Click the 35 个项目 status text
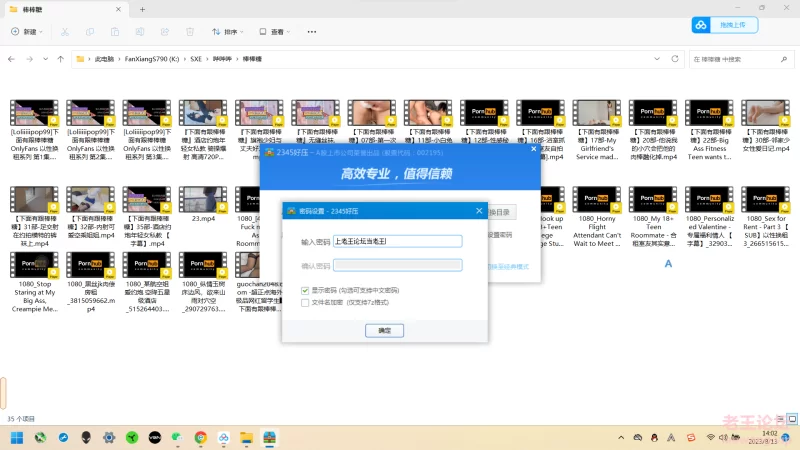800x450 pixels. [x=21, y=419]
